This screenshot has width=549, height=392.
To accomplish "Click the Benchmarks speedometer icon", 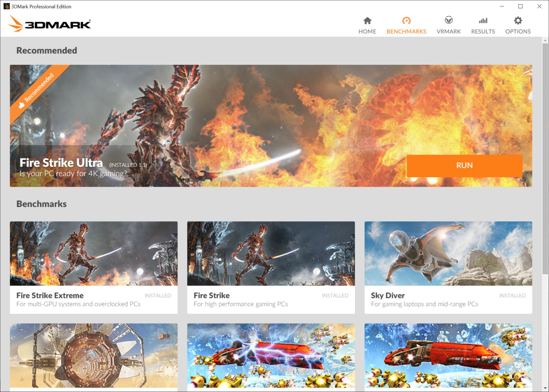I will coord(406,21).
